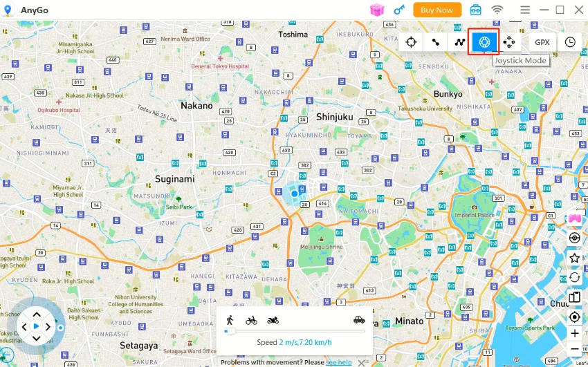The width and height of the screenshot is (588, 367).
Task: Open the hamburger menu
Action: tap(525, 10)
